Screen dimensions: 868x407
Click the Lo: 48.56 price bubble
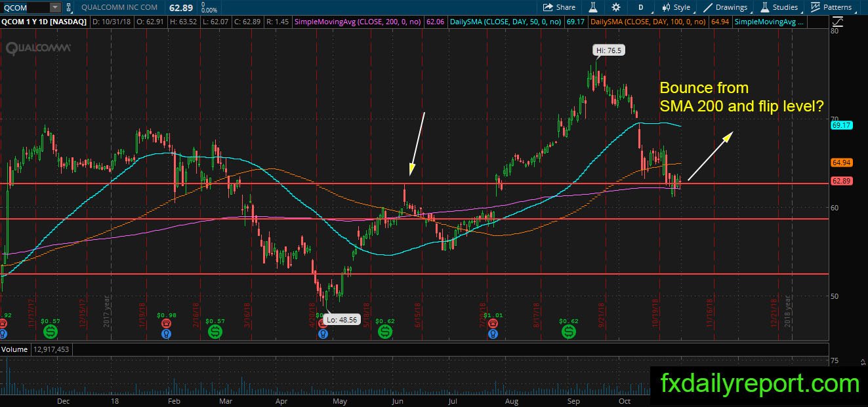(x=342, y=320)
